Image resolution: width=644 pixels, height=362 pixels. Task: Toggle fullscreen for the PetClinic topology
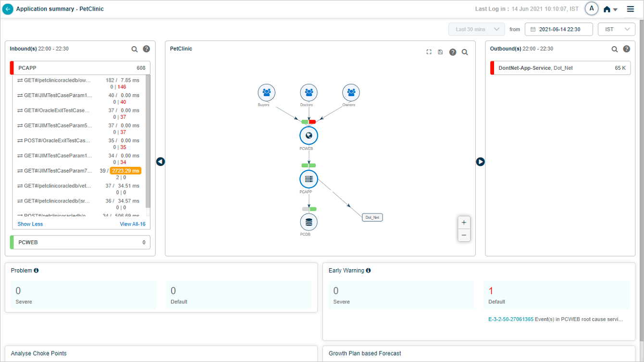tap(429, 52)
